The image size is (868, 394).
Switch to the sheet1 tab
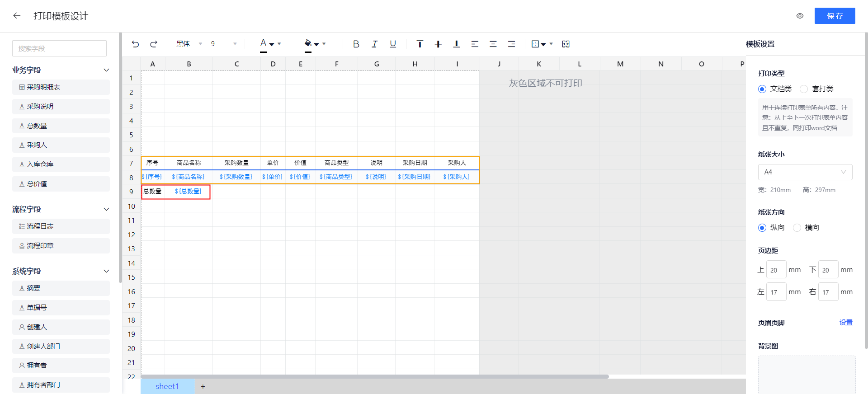(167, 386)
